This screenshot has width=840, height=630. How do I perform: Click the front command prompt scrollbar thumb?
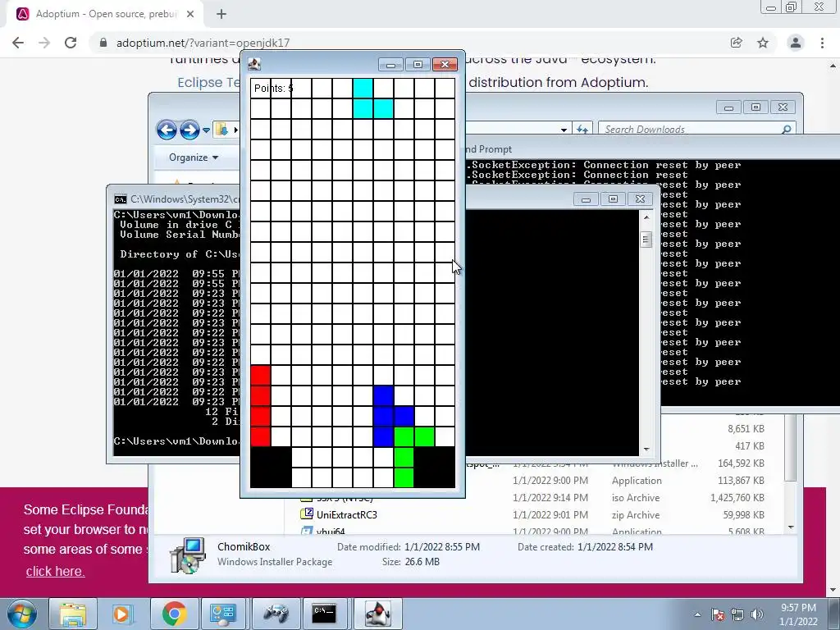(x=646, y=240)
